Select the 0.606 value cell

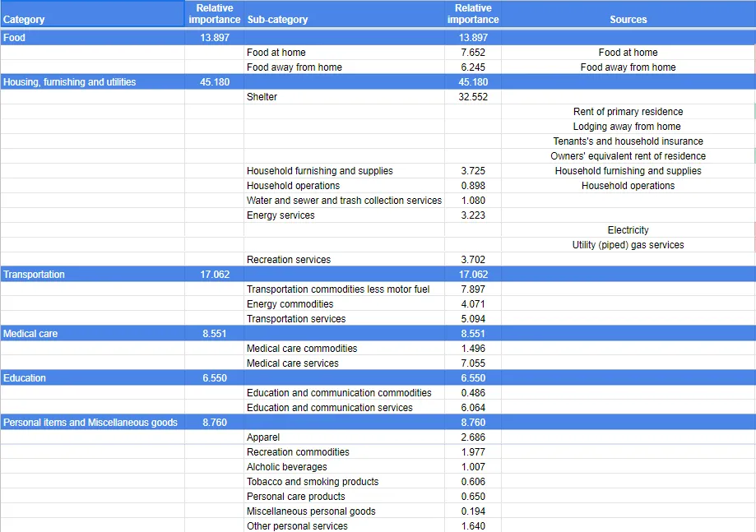[473, 482]
